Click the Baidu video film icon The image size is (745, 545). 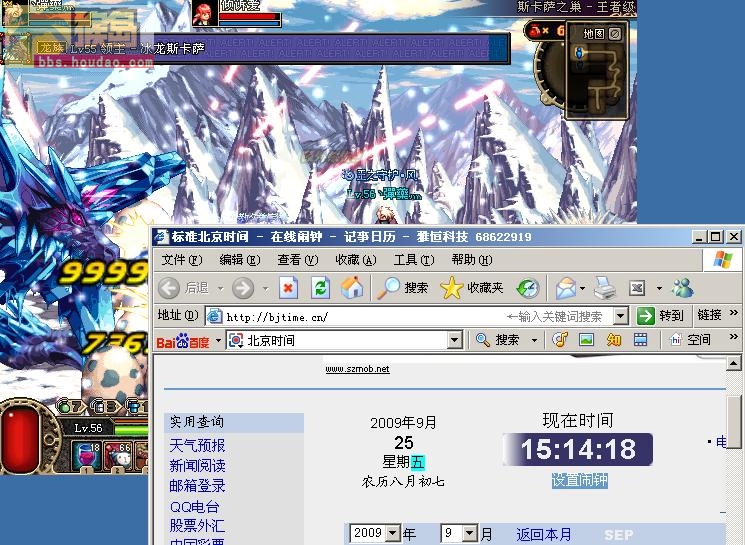(640, 340)
